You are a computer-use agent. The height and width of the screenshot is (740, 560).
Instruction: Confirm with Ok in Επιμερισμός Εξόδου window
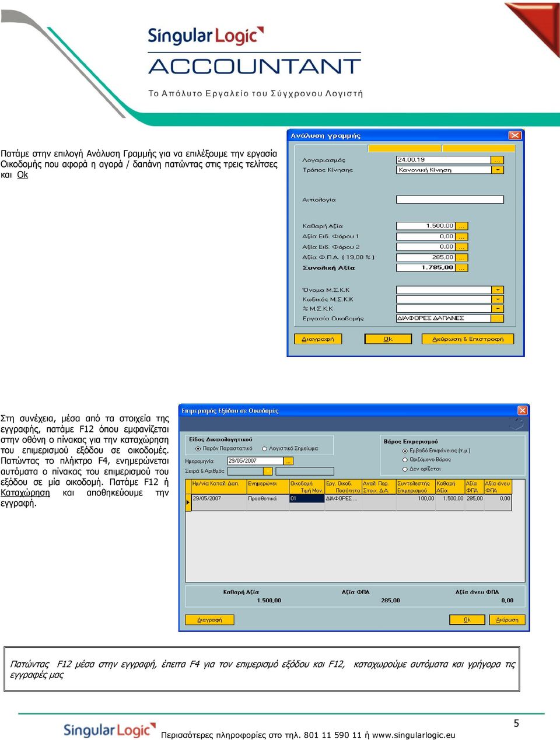coord(467,620)
